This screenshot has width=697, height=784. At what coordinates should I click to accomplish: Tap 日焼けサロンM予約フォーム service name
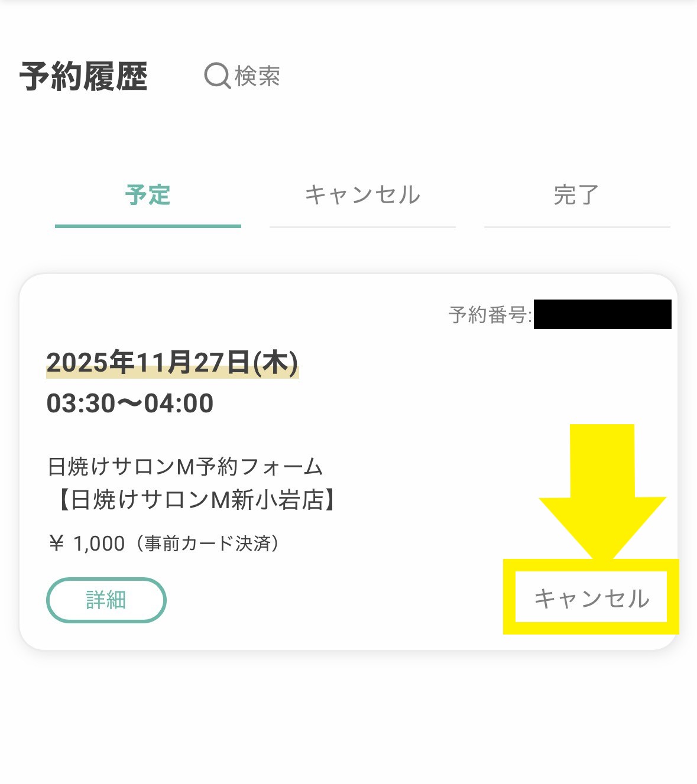click(185, 467)
